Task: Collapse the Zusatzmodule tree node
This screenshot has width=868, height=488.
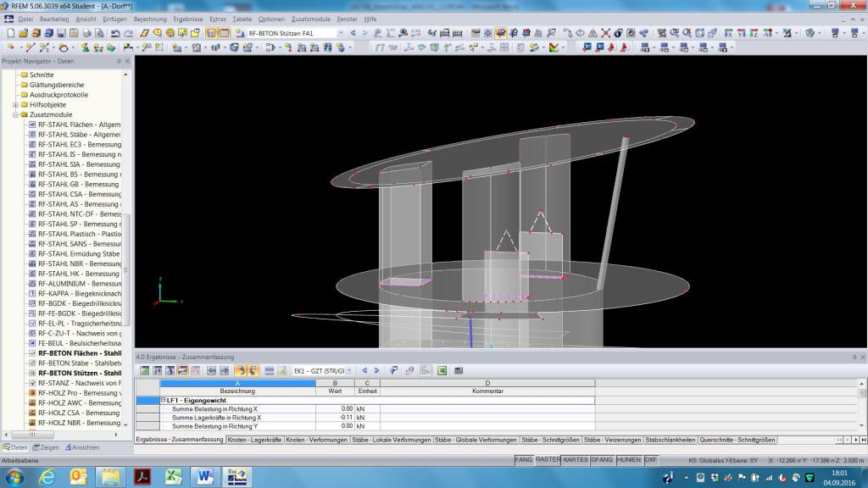Action: pos(15,114)
